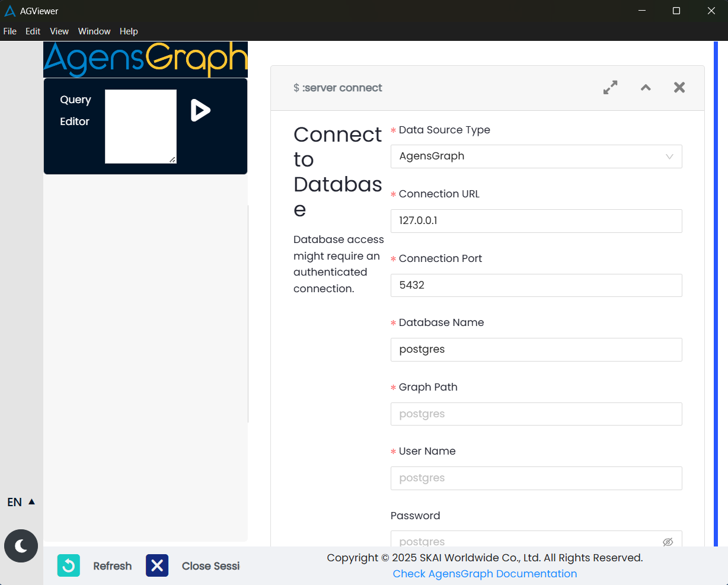Viewport: 728px width, 585px height.
Task: Toggle dark mode with the moon icon
Action: [21, 546]
